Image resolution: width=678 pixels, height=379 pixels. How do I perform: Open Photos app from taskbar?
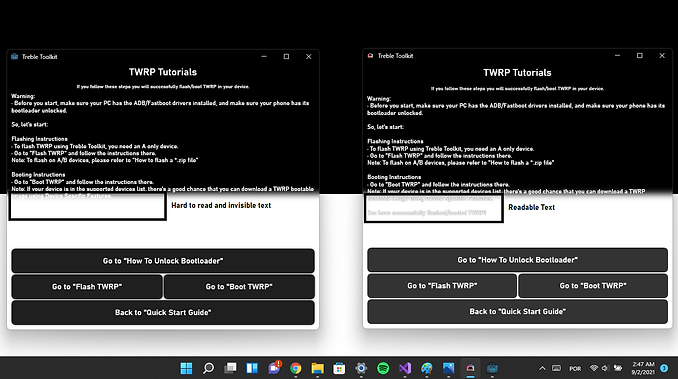click(x=448, y=368)
